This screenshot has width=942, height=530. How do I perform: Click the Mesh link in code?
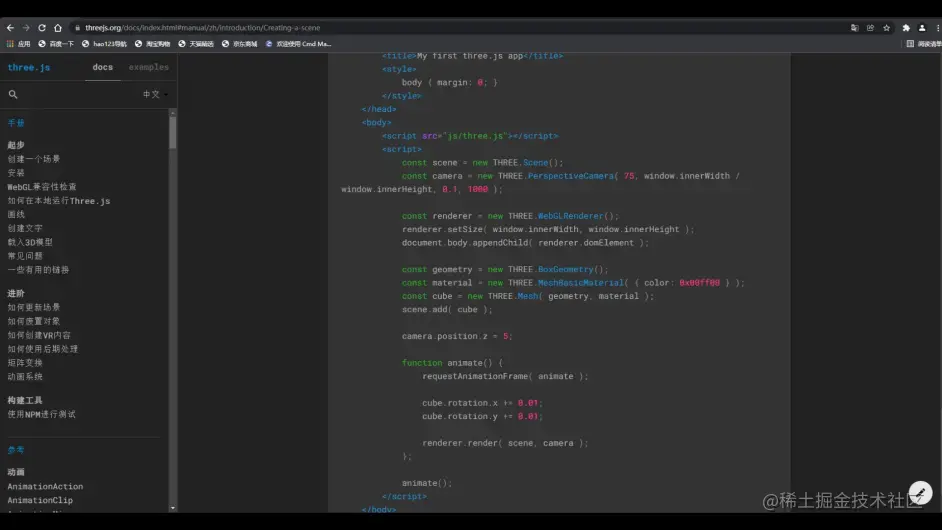[527, 296]
